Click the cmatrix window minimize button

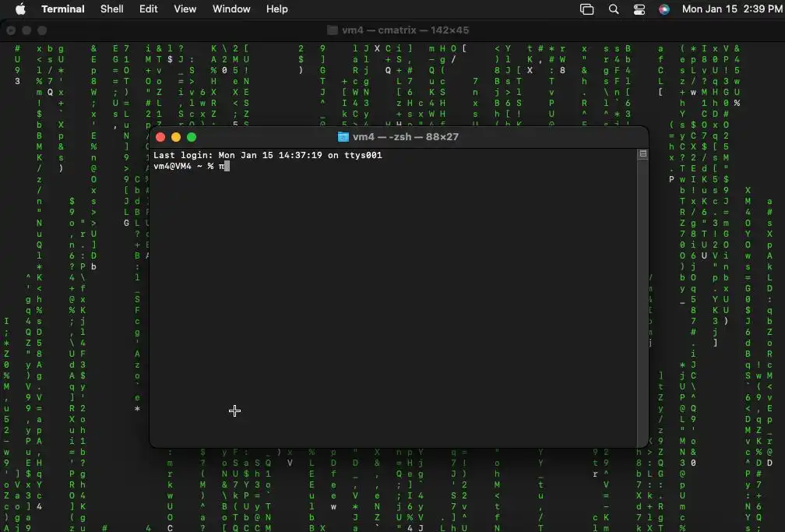point(26,30)
